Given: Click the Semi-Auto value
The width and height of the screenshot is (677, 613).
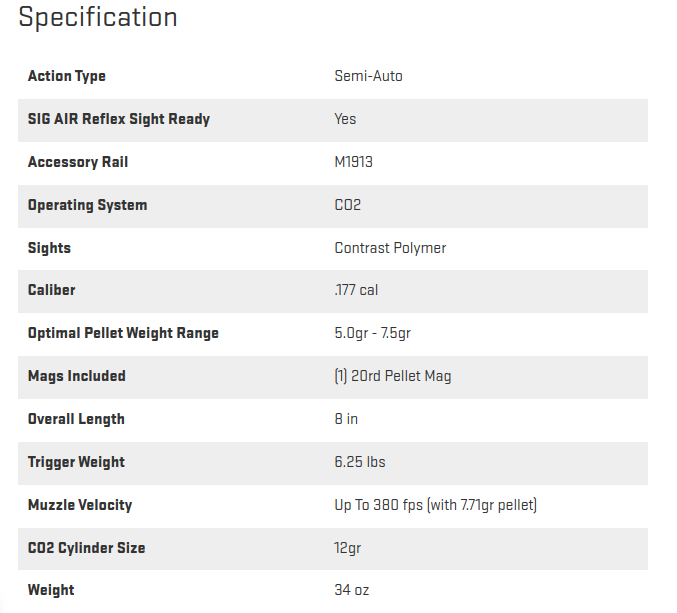Looking at the screenshot, I should [x=368, y=76].
